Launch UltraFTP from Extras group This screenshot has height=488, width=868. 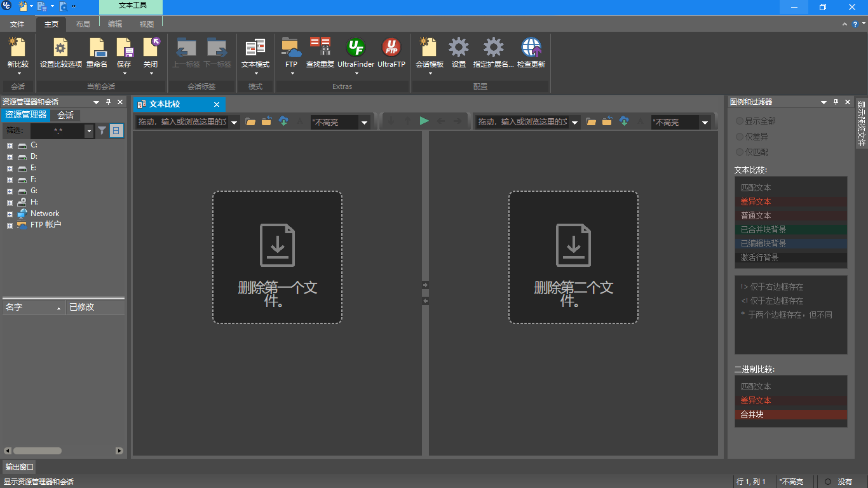pos(391,52)
